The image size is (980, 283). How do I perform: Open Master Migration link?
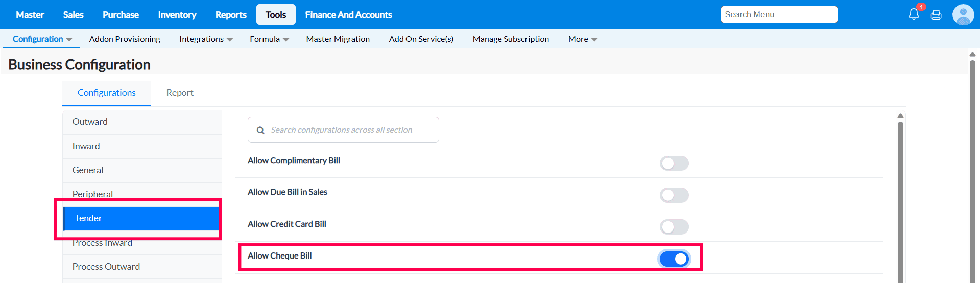pyautogui.click(x=338, y=39)
